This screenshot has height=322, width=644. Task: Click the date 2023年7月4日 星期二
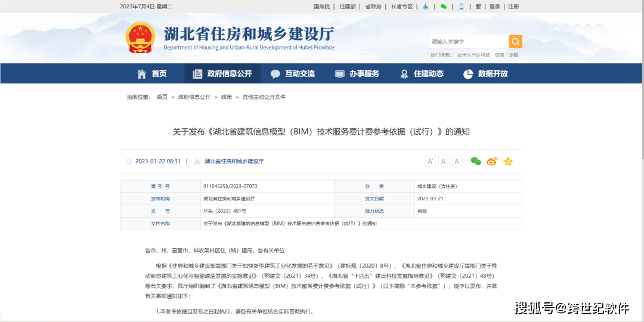146,7
